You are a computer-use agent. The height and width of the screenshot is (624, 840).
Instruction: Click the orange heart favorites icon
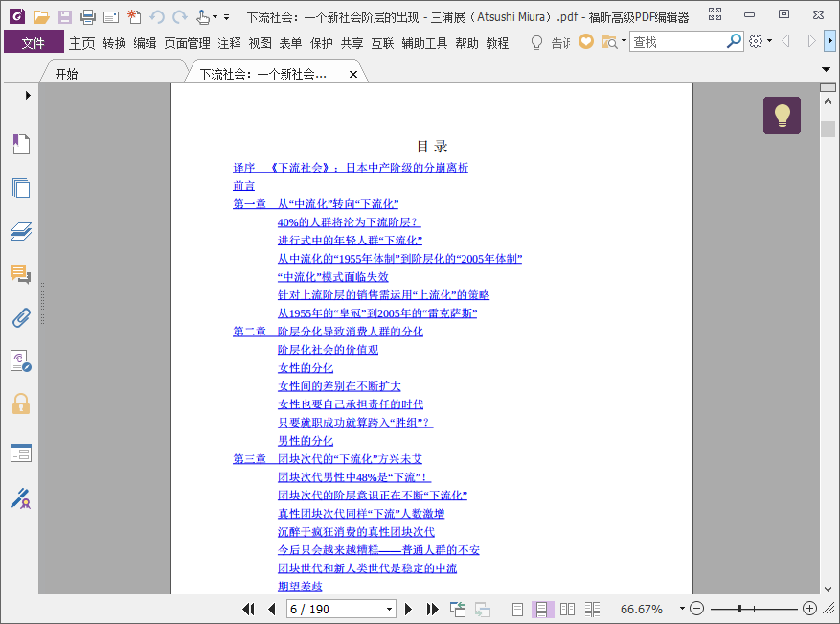coord(586,41)
